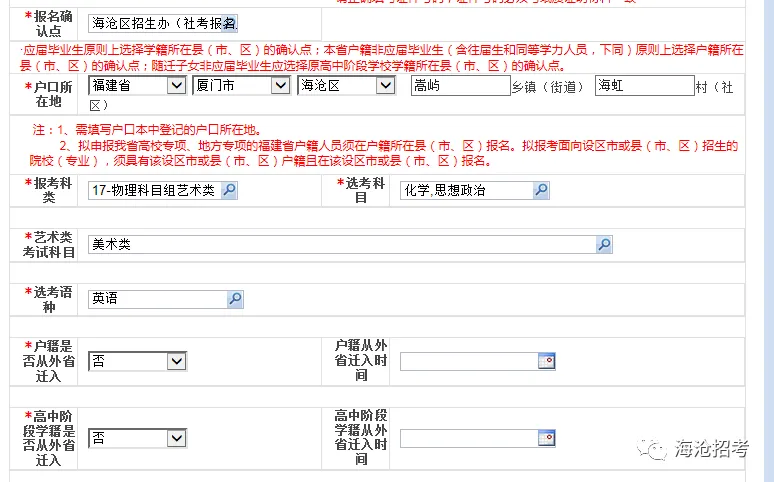Open calendar picker for 高中阶段学籍从外省迁入时间

point(546,439)
